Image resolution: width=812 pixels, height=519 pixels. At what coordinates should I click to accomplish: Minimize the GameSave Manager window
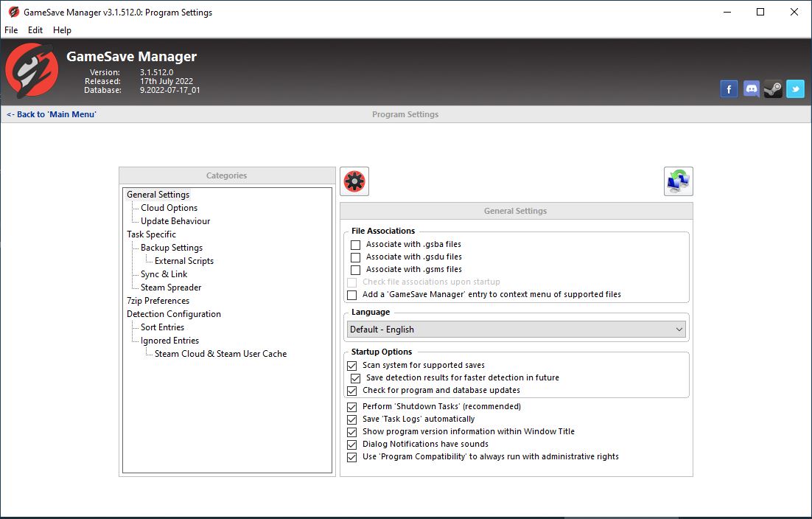[727, 12]
